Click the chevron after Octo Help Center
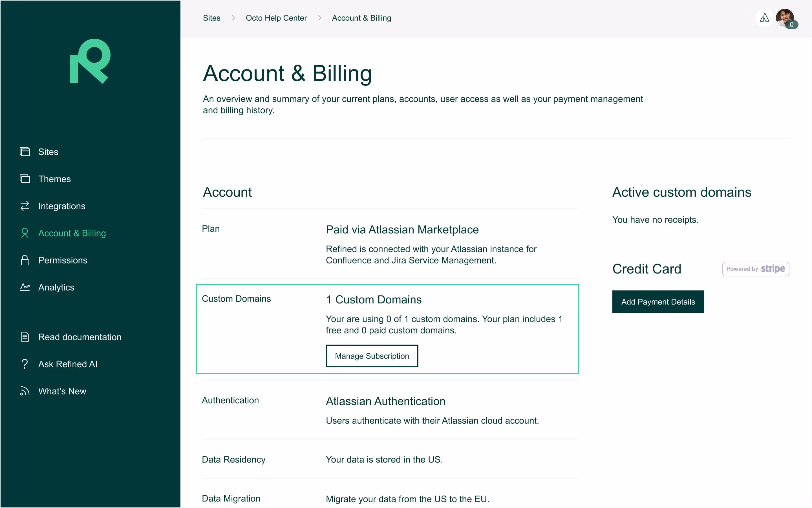 [x=319, y=18]
